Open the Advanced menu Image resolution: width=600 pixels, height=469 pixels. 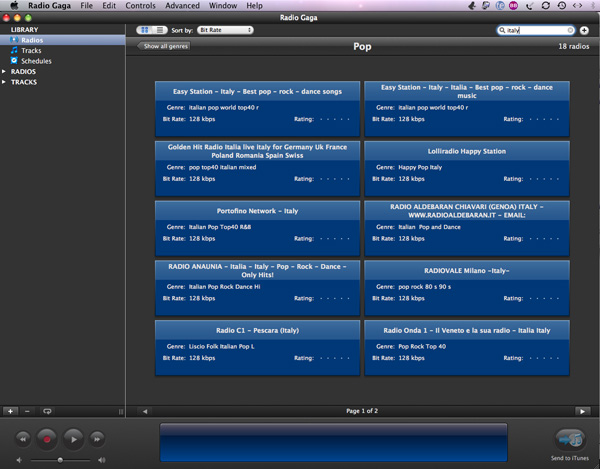(182, 5)
